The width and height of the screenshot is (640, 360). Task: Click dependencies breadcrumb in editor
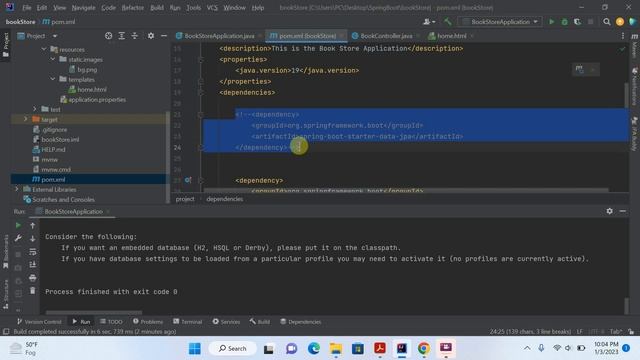[x=224, y=199]
